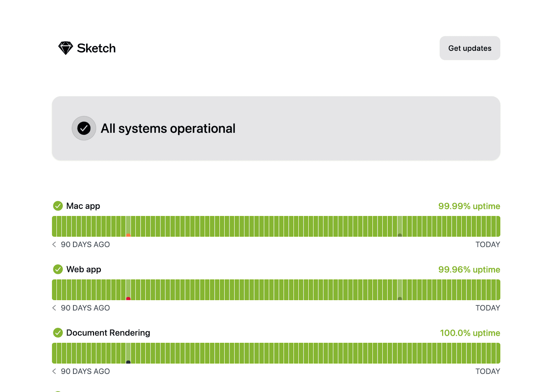Click the Sketch wordmark text
The height and width of the screenshot is (392, 549).
(96, 48)
